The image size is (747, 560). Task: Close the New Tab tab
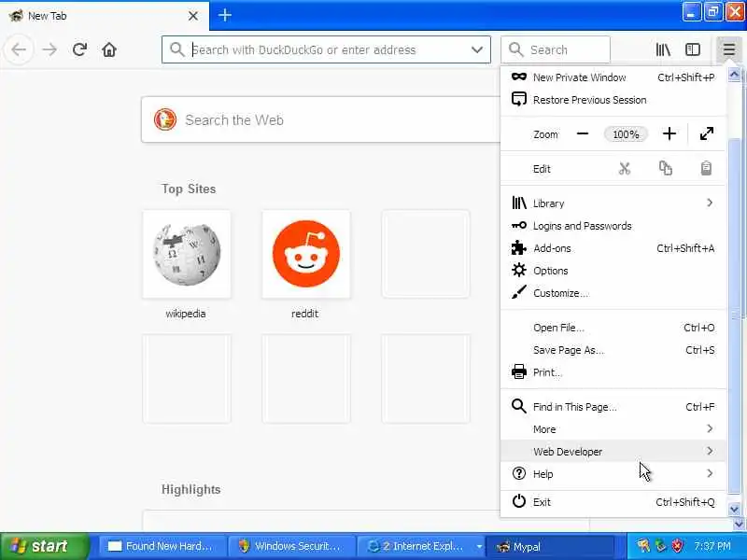[x=193, y=16]
